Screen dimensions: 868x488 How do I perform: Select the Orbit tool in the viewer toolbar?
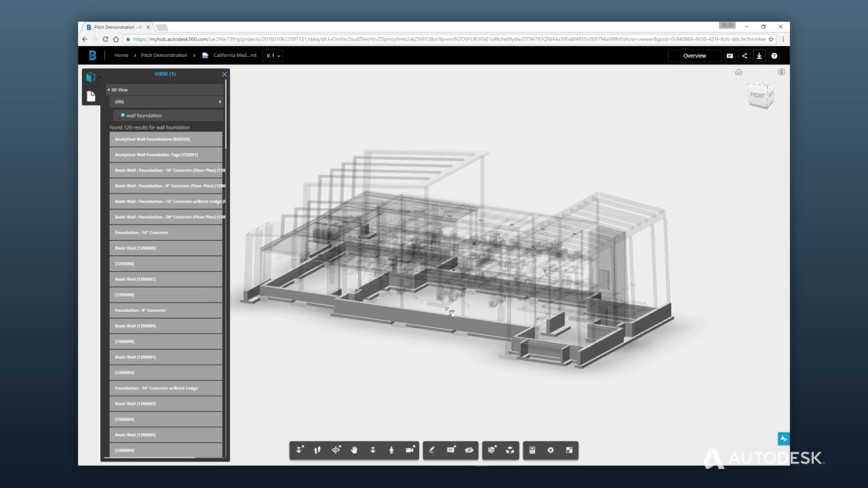click(337, 450)
